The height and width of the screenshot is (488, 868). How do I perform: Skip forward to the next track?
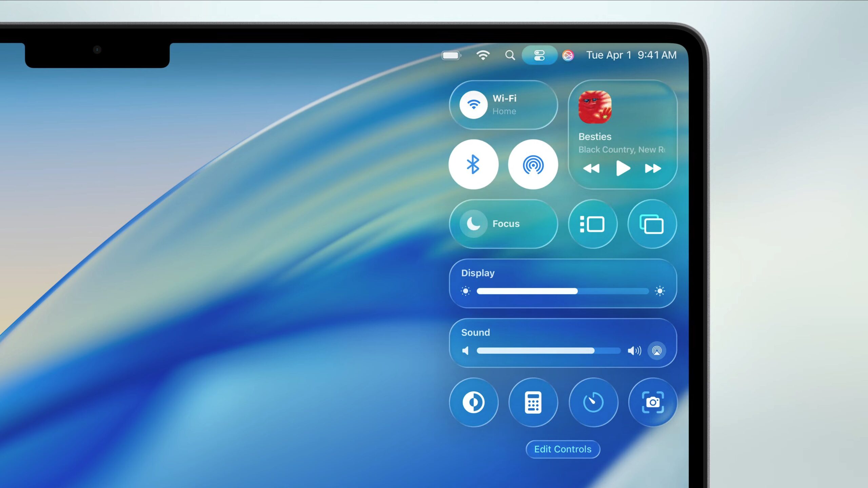[653, 168]
